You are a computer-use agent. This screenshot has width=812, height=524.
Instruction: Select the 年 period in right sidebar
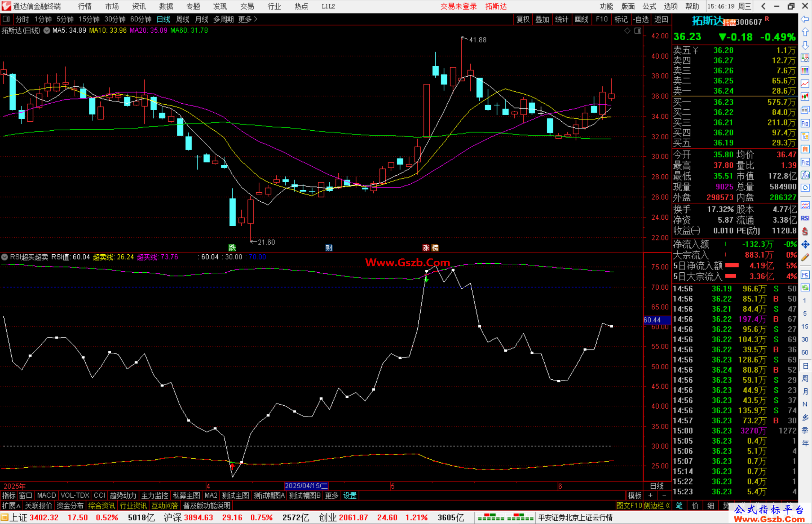click(805, 443)
